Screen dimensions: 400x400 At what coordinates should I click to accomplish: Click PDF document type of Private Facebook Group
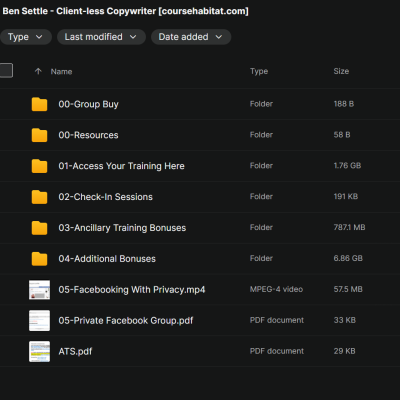pyautogui.click(x=277, y=320)
